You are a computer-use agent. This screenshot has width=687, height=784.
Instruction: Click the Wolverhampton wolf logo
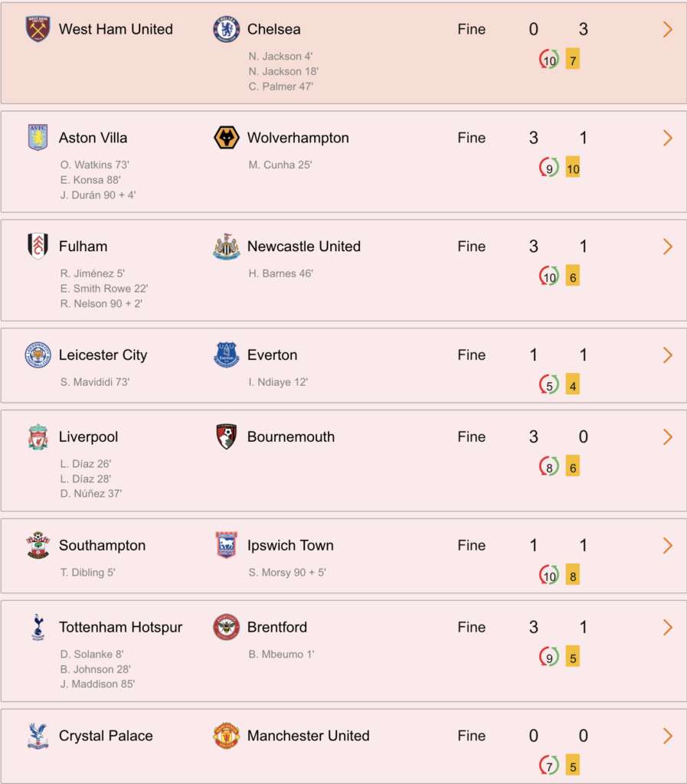coord(226,138)
